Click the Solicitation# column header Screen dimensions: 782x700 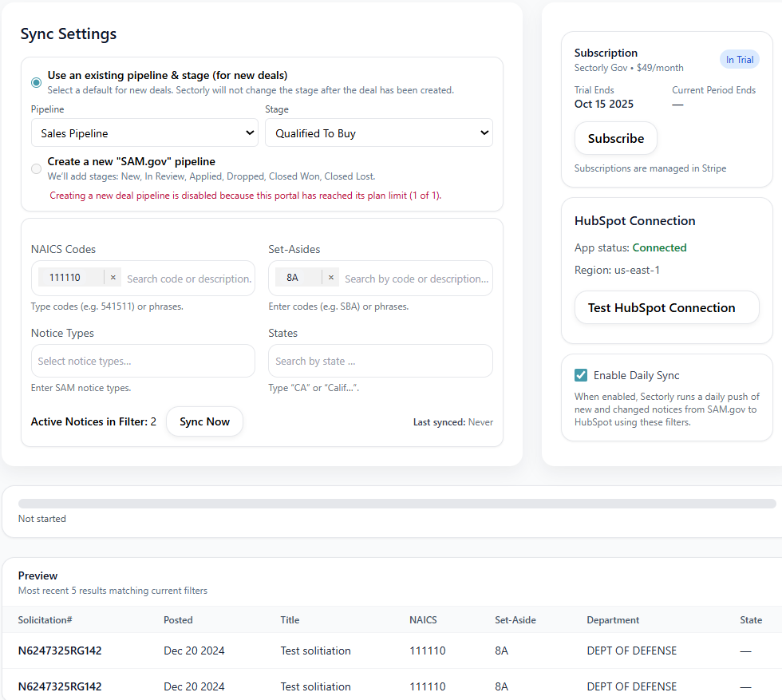(45, 620)
